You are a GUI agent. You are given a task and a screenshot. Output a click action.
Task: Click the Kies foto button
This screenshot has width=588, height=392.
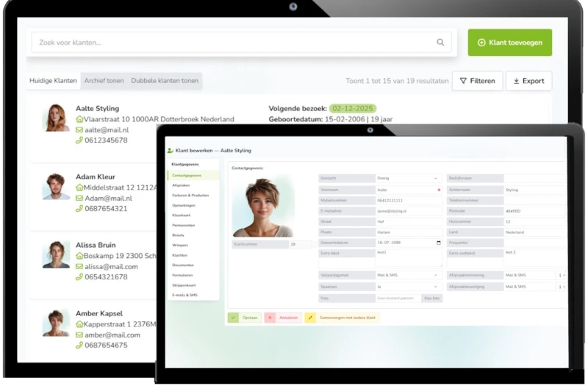(432, 299)
